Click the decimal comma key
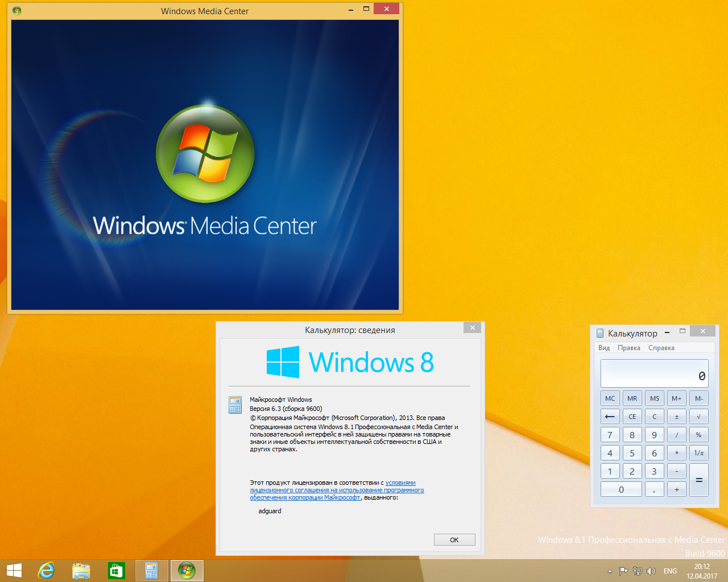728x582 pixels. tap(655, 489)
